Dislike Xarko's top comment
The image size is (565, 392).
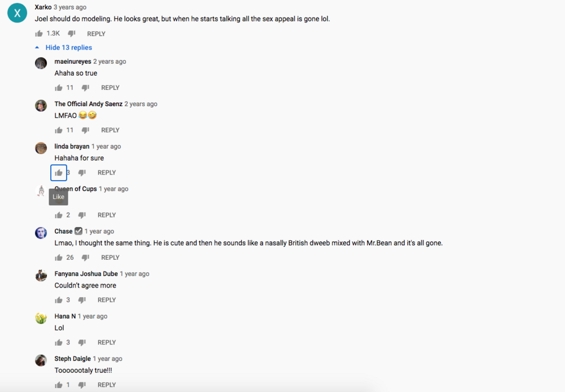coord(72,34)
